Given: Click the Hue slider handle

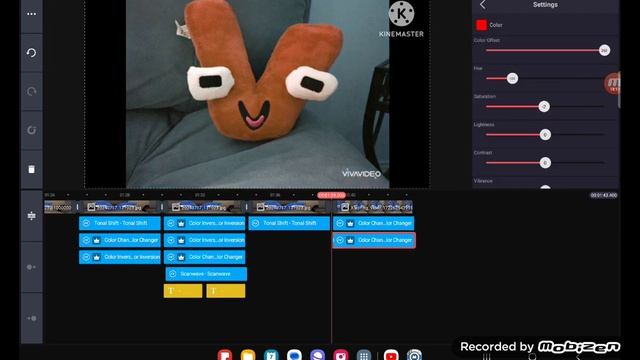Looking at the screenshot, I should coord(512,78).
